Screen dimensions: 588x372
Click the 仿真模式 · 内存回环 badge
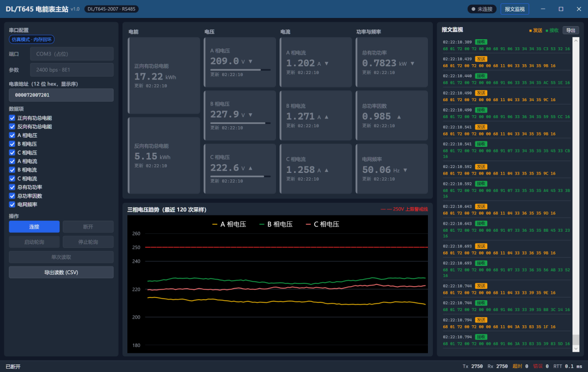coord(32,39)
